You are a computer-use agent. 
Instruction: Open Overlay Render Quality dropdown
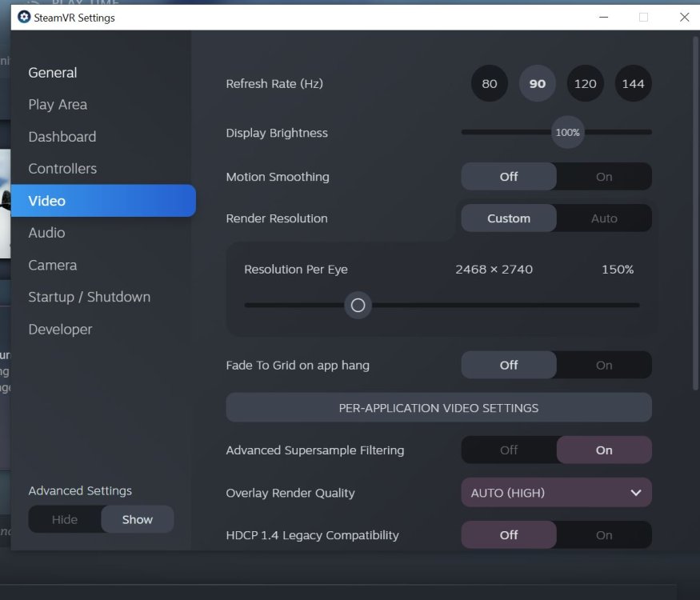point(556,493)
